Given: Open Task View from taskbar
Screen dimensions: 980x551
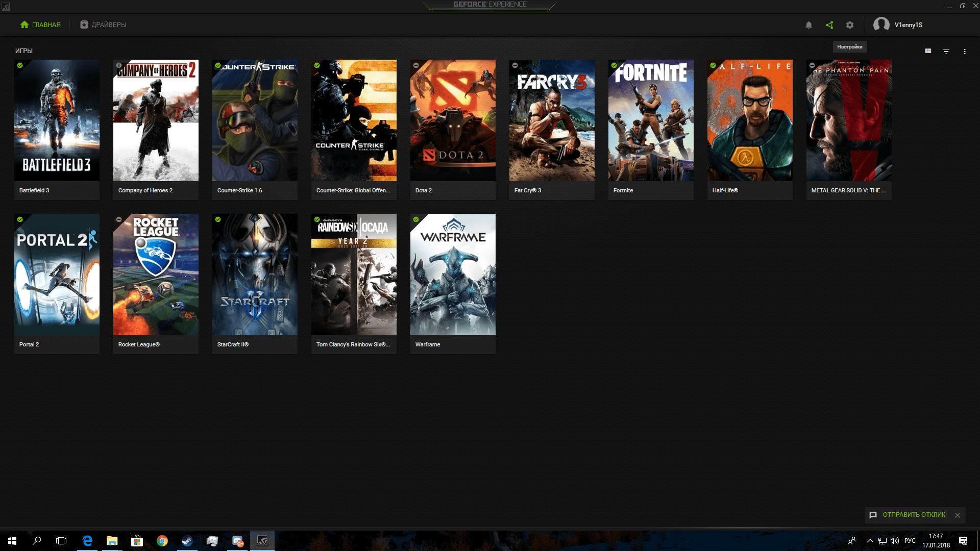Looking at the screenshot, I should [61, 541].
